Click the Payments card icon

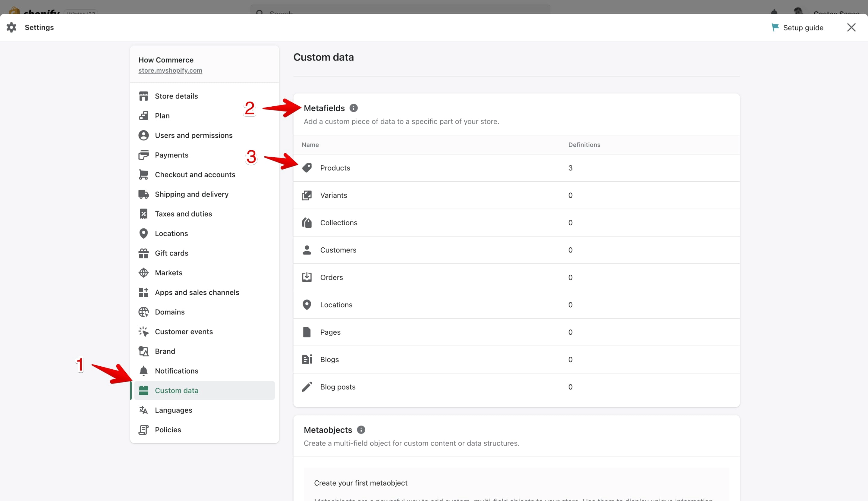coord(143,155)
